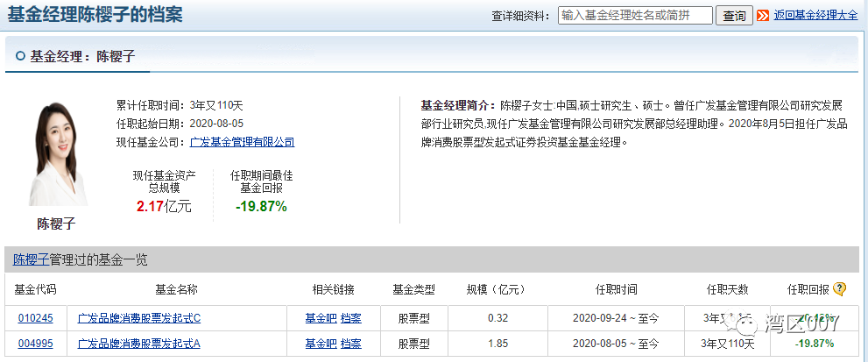Image resolution: width=868 pixels, height=362 pixels.
Task: Click the help question-mark icon next to 任职回报
Action: click(839, 288)
